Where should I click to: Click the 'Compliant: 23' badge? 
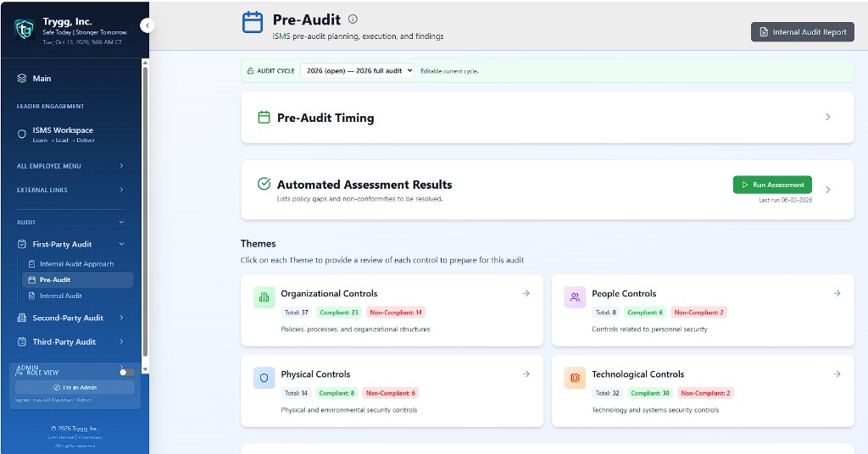[339, 313]
